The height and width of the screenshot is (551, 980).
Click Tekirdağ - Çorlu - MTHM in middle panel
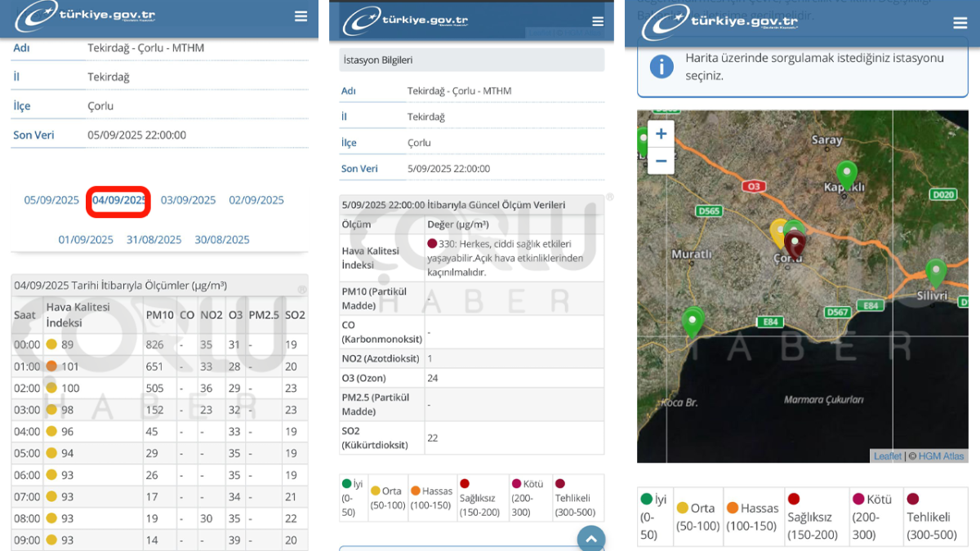459,91
